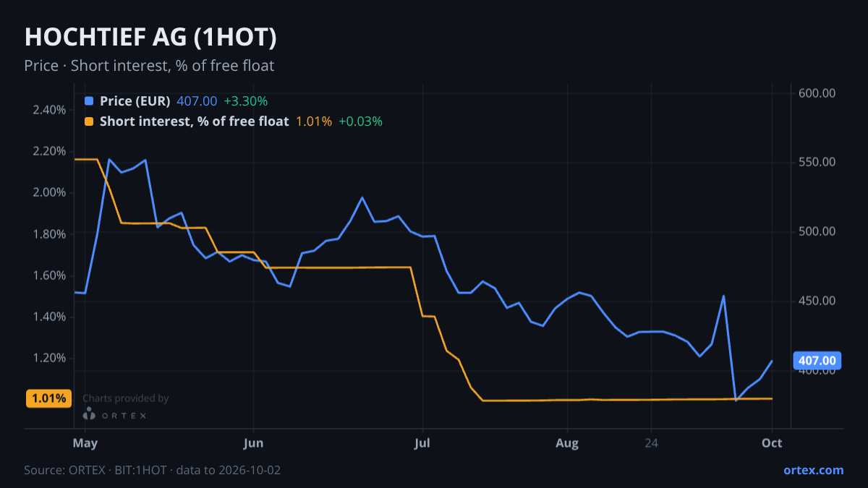Click the Jun label on the date axis
Screen dimensions: 868x488
253,443
